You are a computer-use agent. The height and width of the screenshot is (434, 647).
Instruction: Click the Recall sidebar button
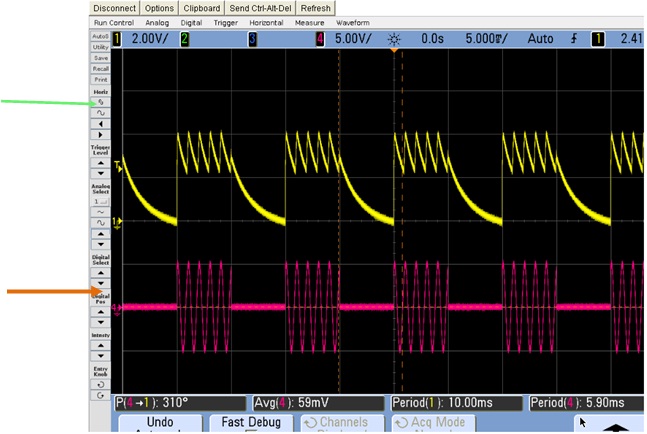100,68
